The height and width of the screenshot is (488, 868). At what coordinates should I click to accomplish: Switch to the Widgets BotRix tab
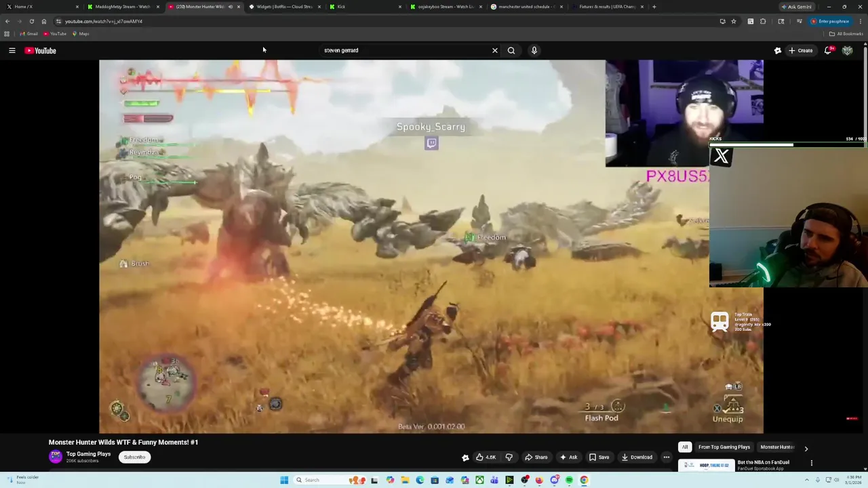coord(283,7)
